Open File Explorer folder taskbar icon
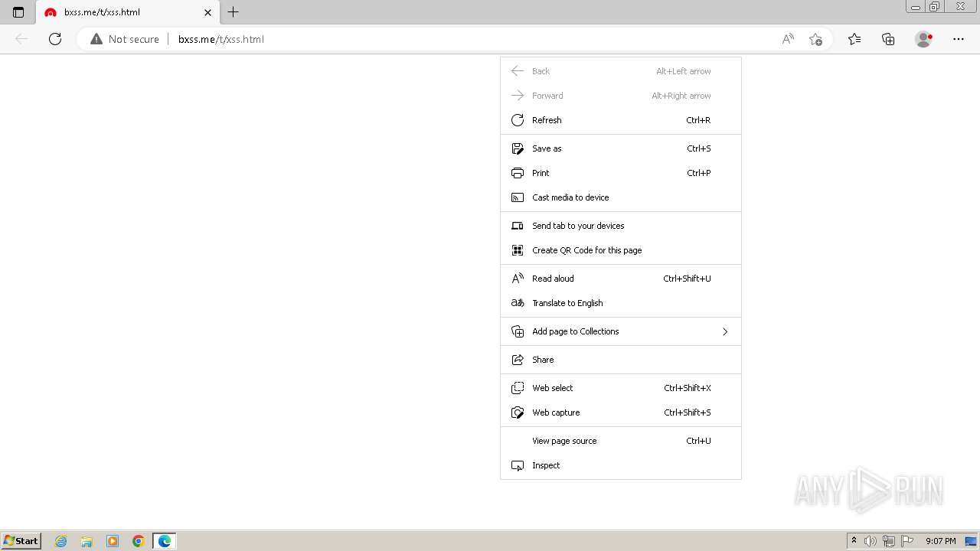980x551 pixels. click(x=87, y=541)
